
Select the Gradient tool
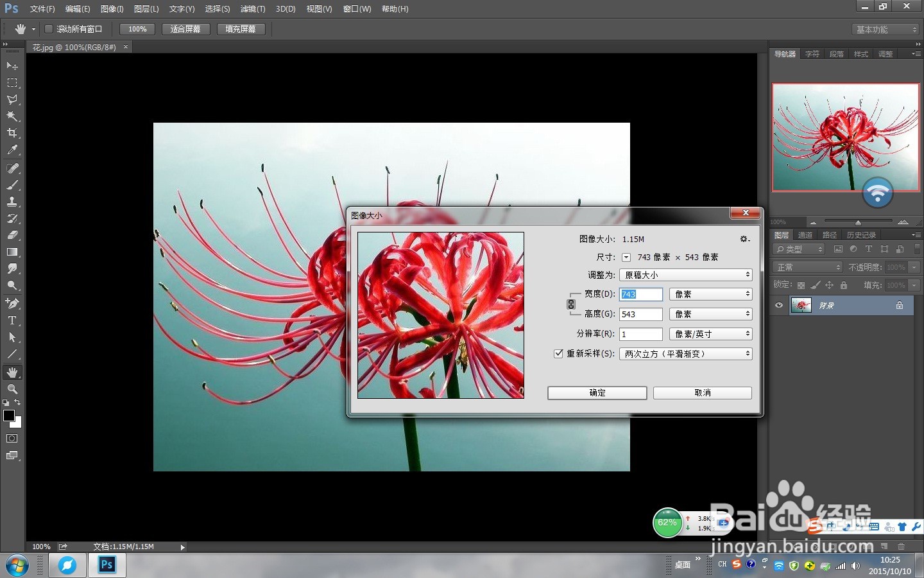[x=12, y=252]
